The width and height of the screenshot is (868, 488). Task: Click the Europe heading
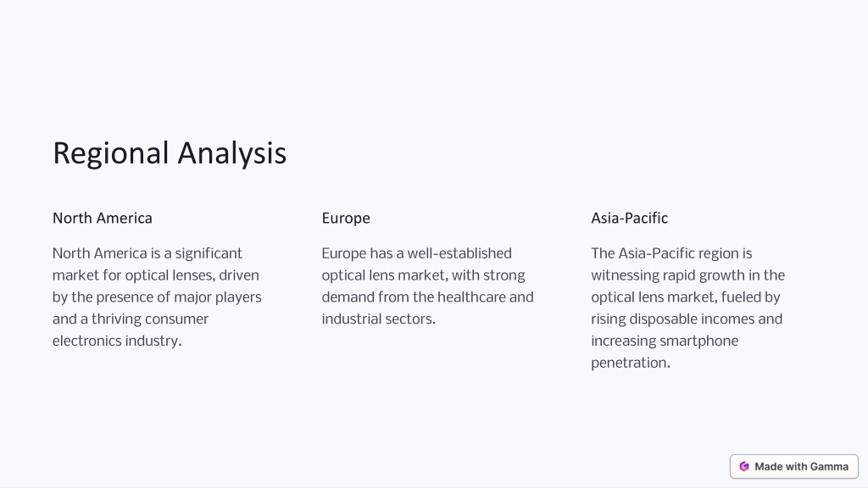[x=346, y=218]
